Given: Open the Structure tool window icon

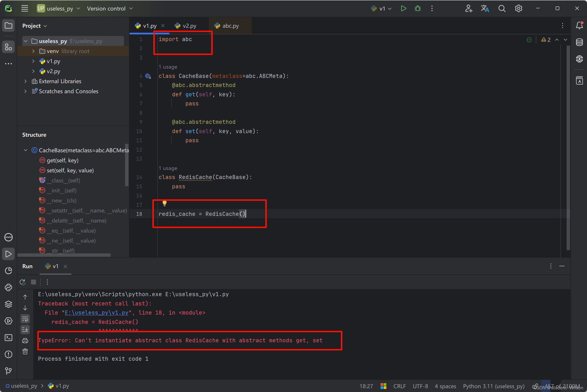Looking at the screenshot, I should (x=9, y=47).
